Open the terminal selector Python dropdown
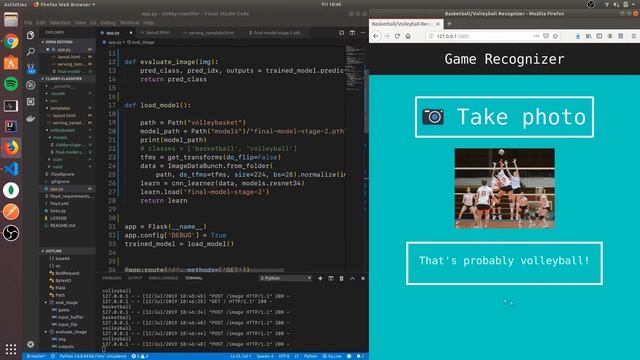Screen dimensions: 640x360 point(286,278)
